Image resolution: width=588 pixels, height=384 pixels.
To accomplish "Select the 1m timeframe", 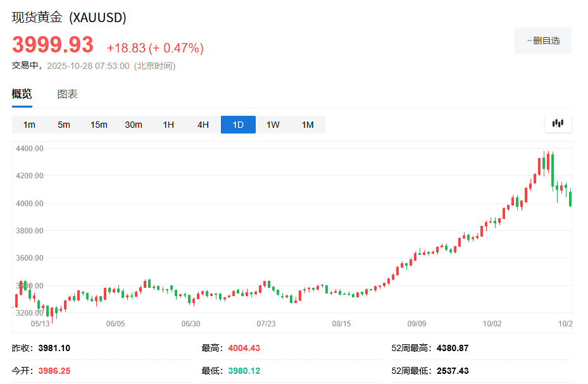I will [29, 125].
